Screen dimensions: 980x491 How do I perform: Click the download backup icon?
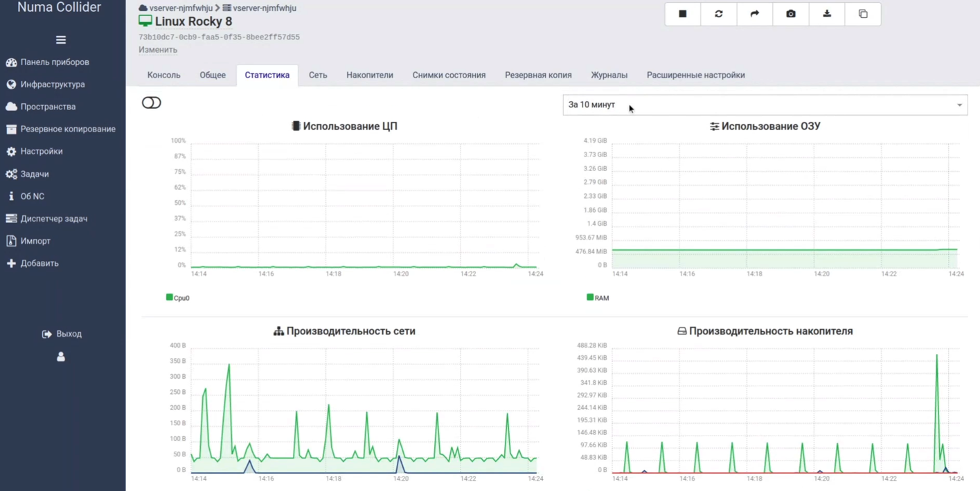[827, 14]
